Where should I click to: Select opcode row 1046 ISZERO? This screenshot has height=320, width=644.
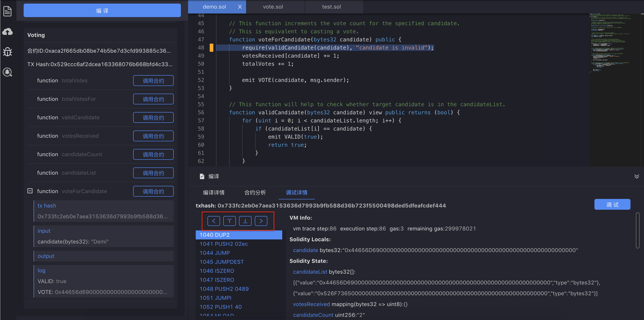coord(239,271)
